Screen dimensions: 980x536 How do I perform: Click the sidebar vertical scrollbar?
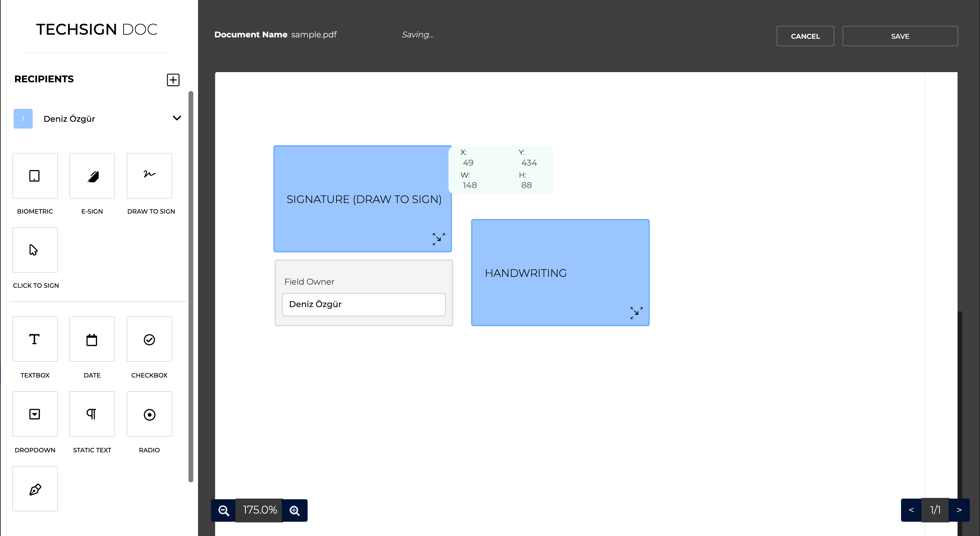[191, 286]
